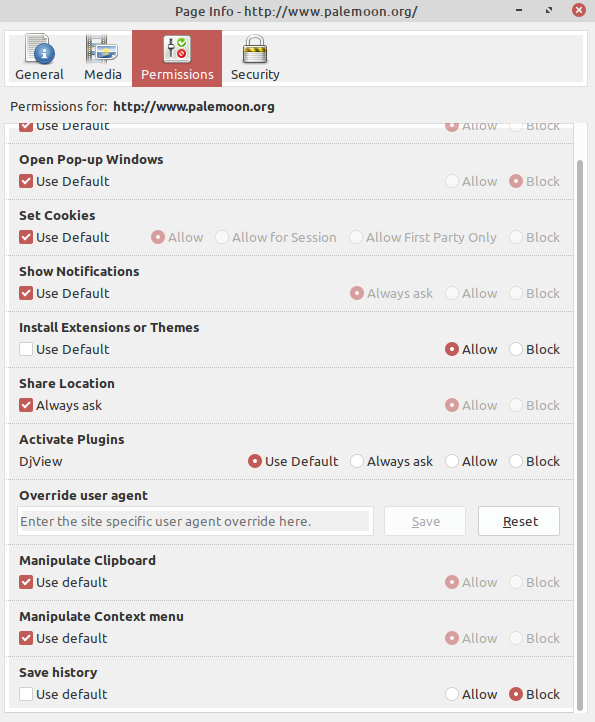The width and height of the screenshot is (595, 722).
Task: Focus the user agent override text field
Action: click(x=195, y=521)
